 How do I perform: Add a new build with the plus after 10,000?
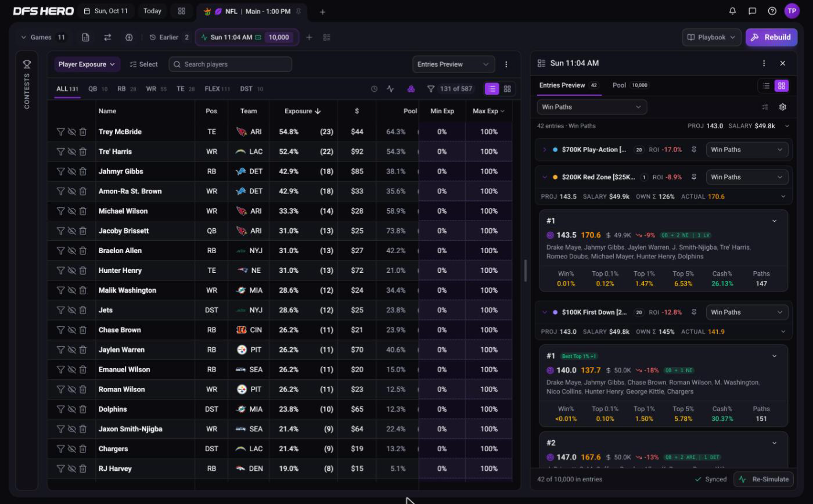click(309, 37)
